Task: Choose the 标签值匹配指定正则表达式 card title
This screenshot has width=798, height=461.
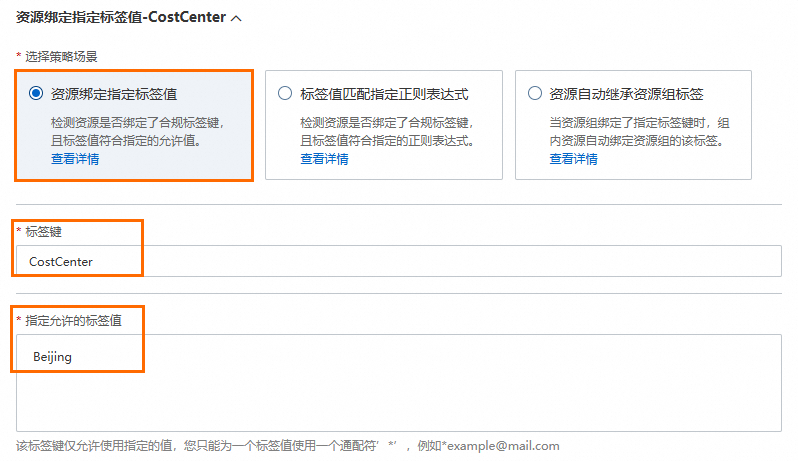Action: (x=384, y=94)
